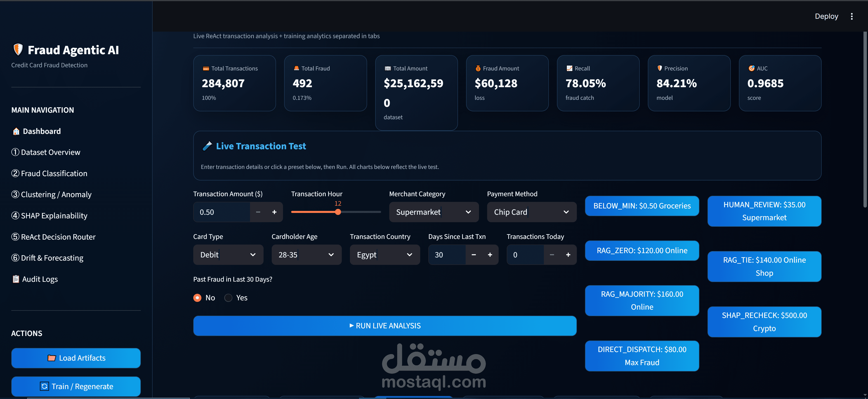Click the Transactions Today input field
Image resolution: width=868 pixels, height=399 pixels.
[525, 255]
